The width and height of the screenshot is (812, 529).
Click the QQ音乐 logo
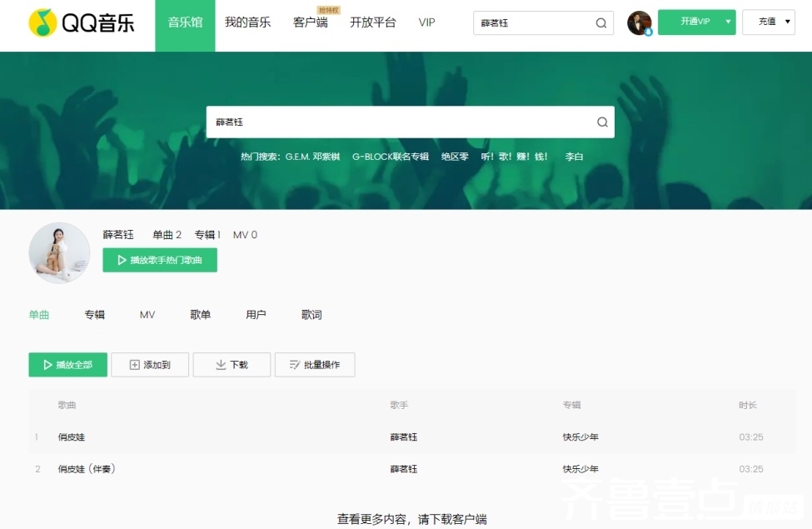pos(82,22)
